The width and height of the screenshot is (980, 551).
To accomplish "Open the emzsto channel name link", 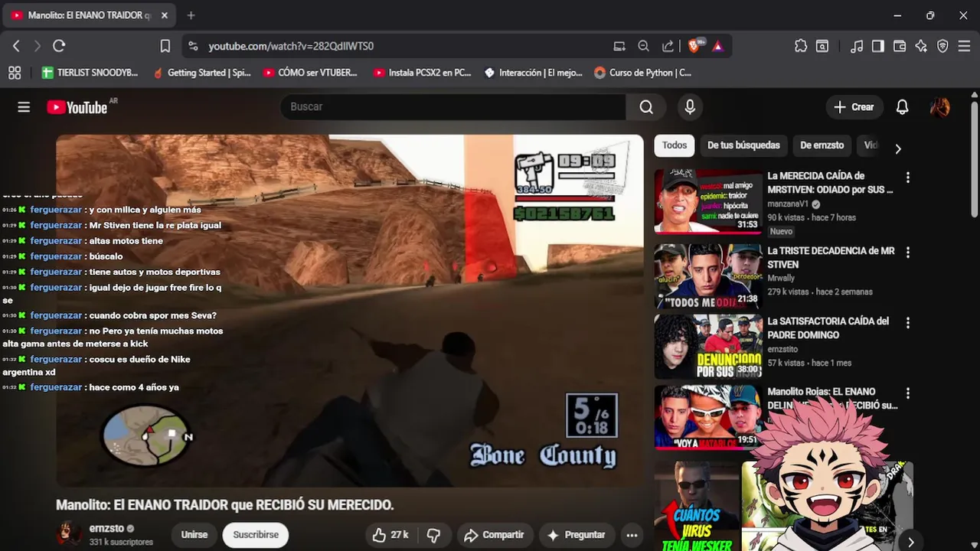I will [106, 529].
